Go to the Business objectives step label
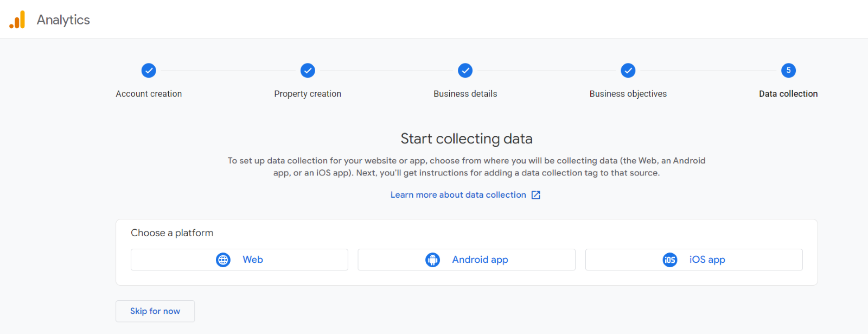This screenshot has height=334, width=868. [x=628, y=94]
